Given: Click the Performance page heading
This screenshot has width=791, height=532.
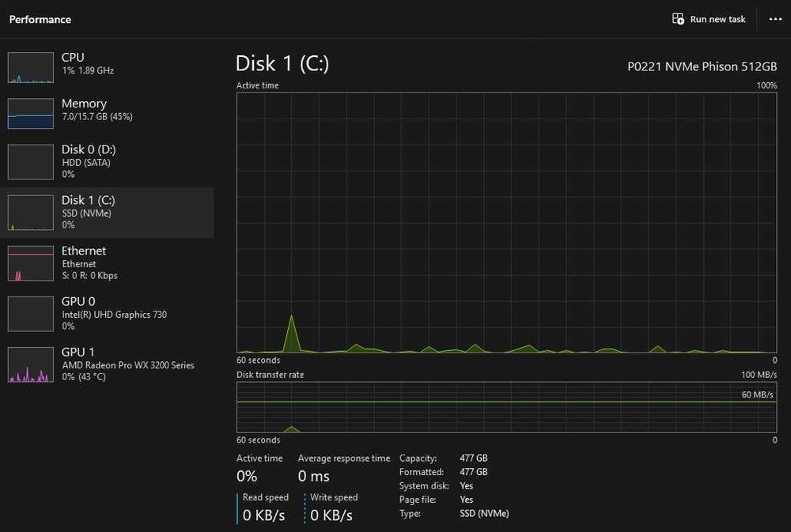Looking at the screenshot, I should 40,19.
